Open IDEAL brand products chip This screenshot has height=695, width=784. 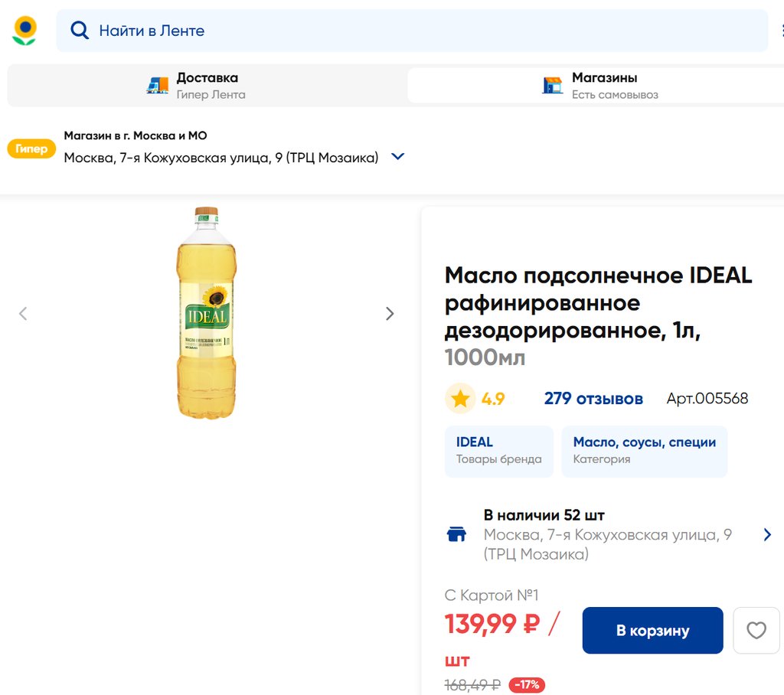pos(498,451)
